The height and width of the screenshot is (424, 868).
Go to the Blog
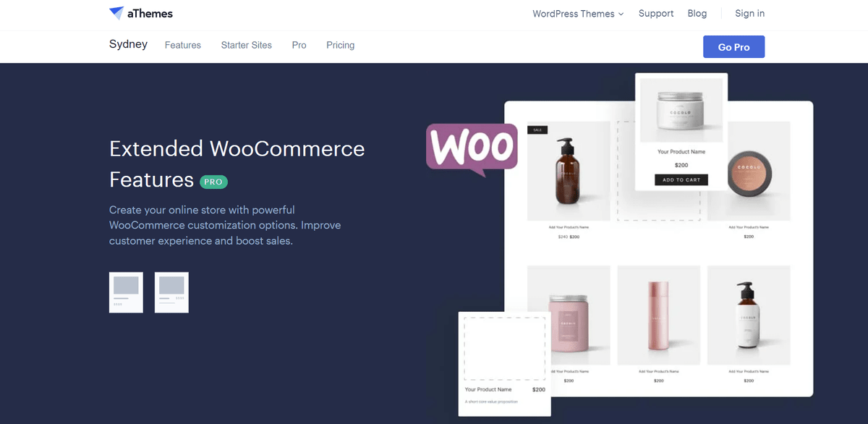click(697, 14)
